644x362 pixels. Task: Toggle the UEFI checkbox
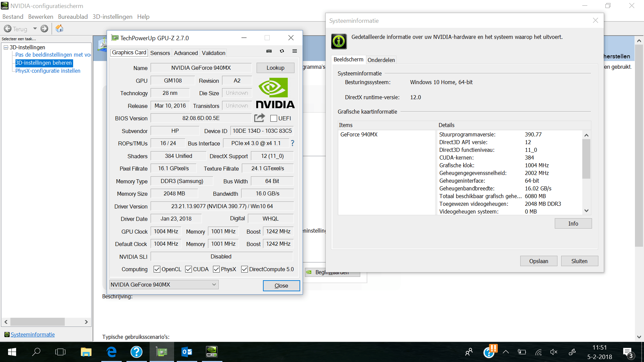pos(274,118)
